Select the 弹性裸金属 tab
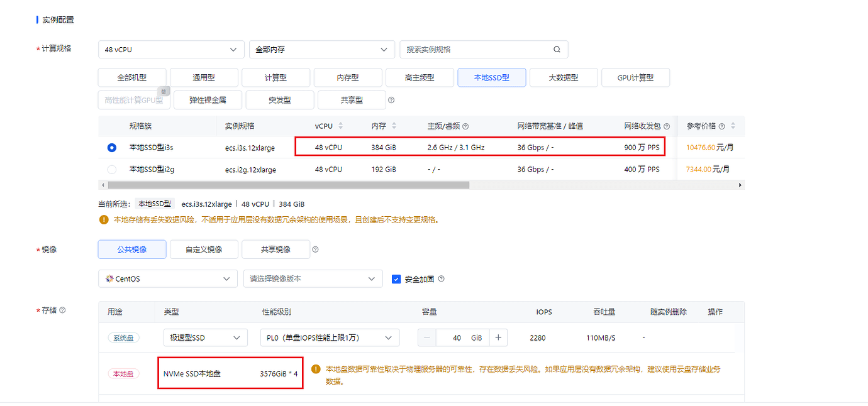 [x=208, y=100]
